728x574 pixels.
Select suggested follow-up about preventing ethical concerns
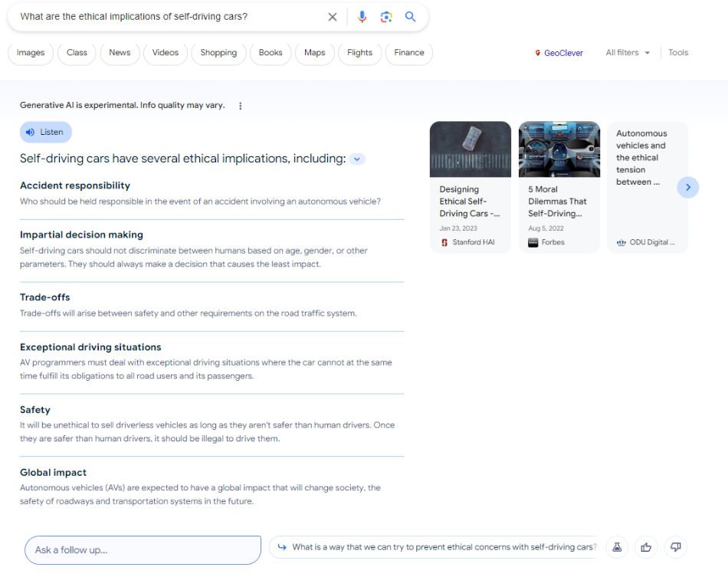point(435,547)
